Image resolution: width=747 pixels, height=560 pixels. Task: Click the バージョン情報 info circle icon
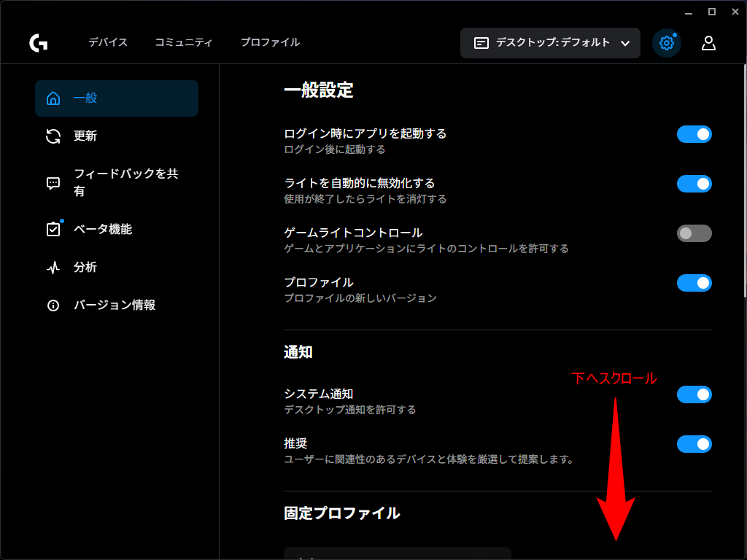53,306
